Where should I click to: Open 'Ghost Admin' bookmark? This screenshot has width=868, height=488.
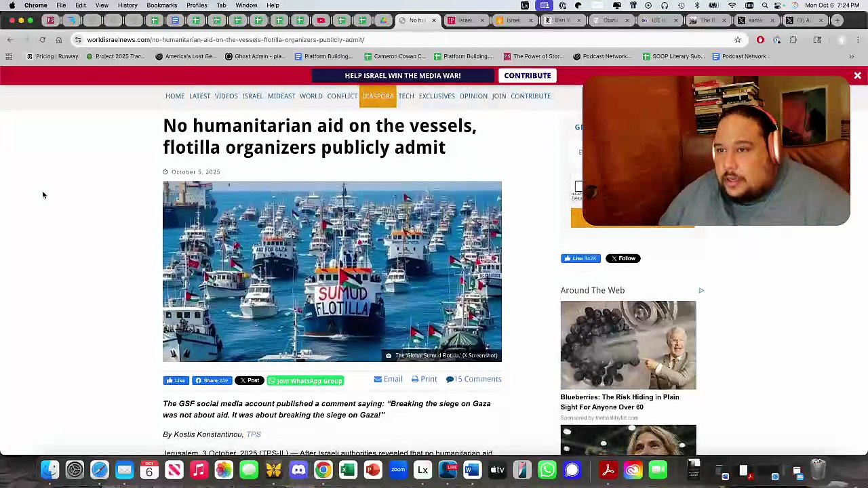tap(255, 56)
